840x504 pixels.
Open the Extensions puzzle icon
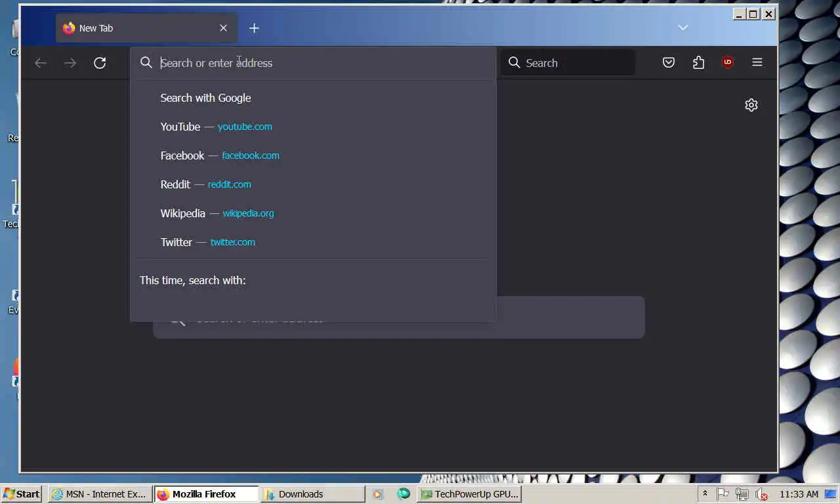[x=698, y=63]
